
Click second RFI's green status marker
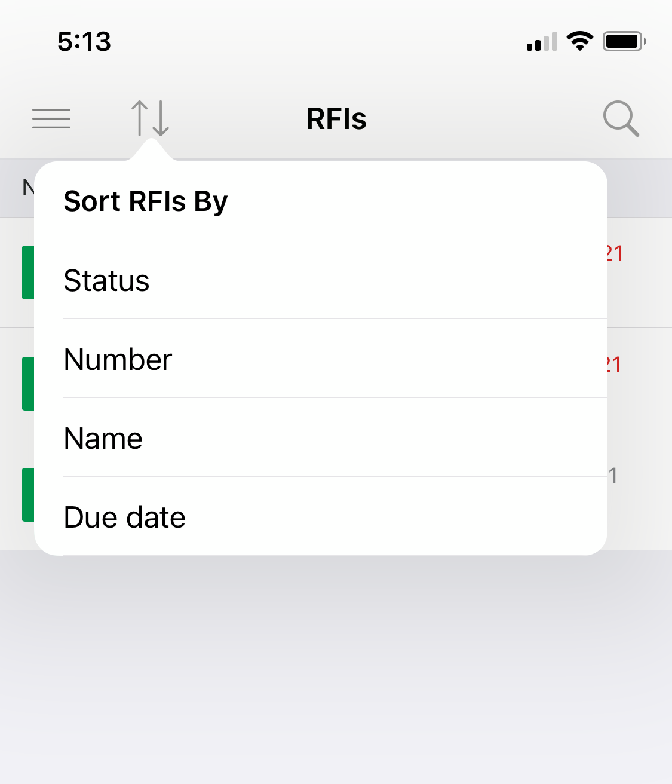(x=27, y=384)
